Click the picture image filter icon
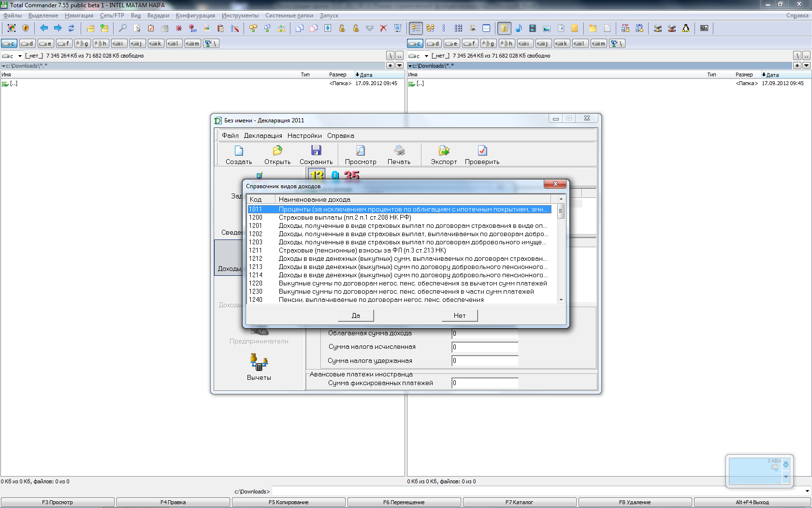Screen dimensions: 812x508 tap(547, 28)
